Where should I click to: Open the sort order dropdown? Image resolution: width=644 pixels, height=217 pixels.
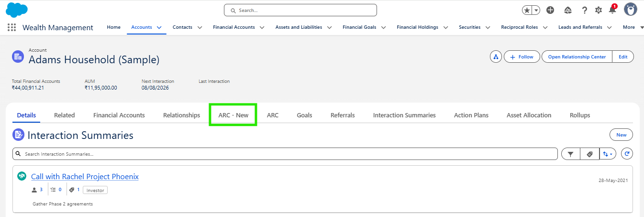[608, 154]
